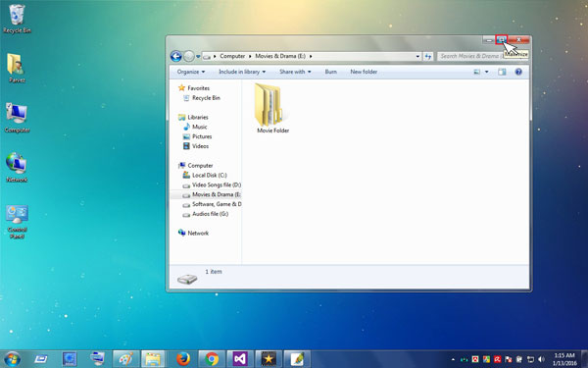Screen dimensions: 588x368
Task: Click the Windows Start orb
Action: [x=12, y=359]
